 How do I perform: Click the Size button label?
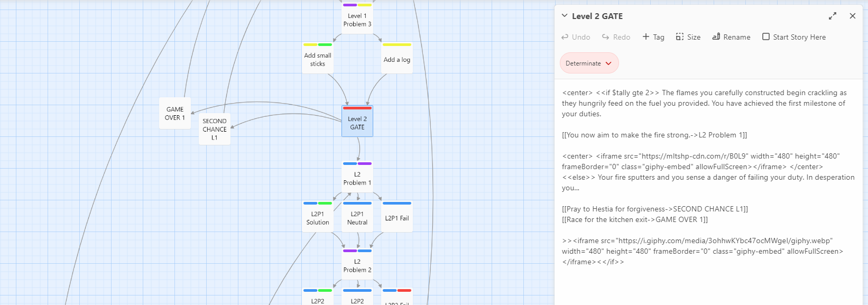pyautogui.click(x=694, y=37)
